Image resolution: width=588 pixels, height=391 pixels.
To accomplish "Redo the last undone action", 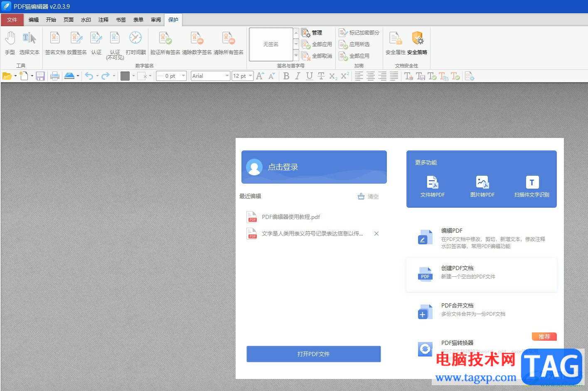I will [106, 76].
